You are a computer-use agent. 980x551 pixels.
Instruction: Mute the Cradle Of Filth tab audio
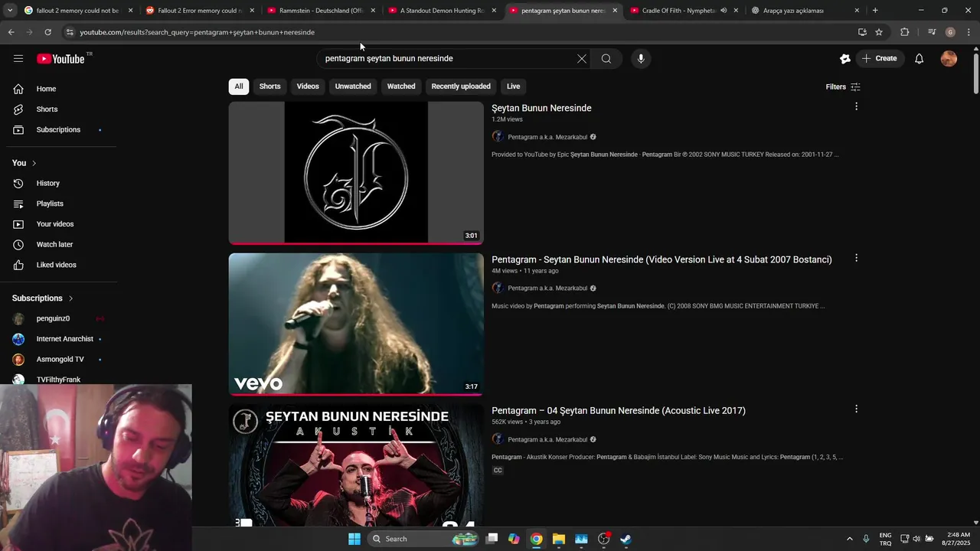pyautogui.click(x=724, y=11)
